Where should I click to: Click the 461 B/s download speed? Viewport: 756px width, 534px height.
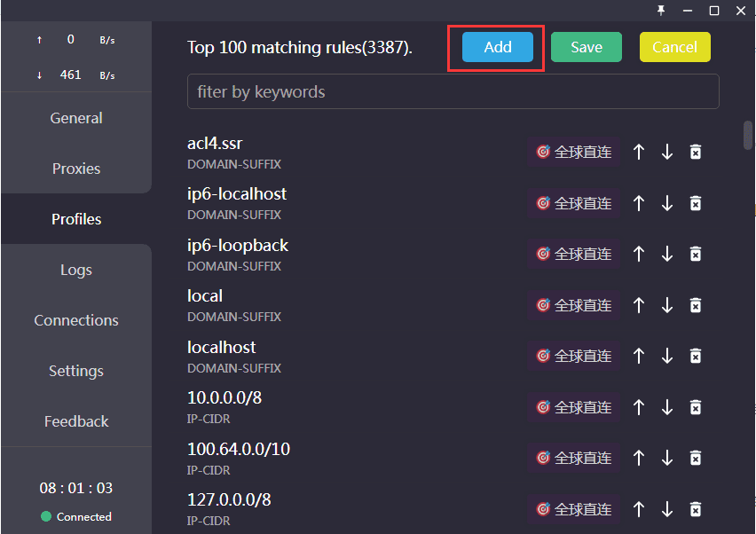tap(76, 75)
